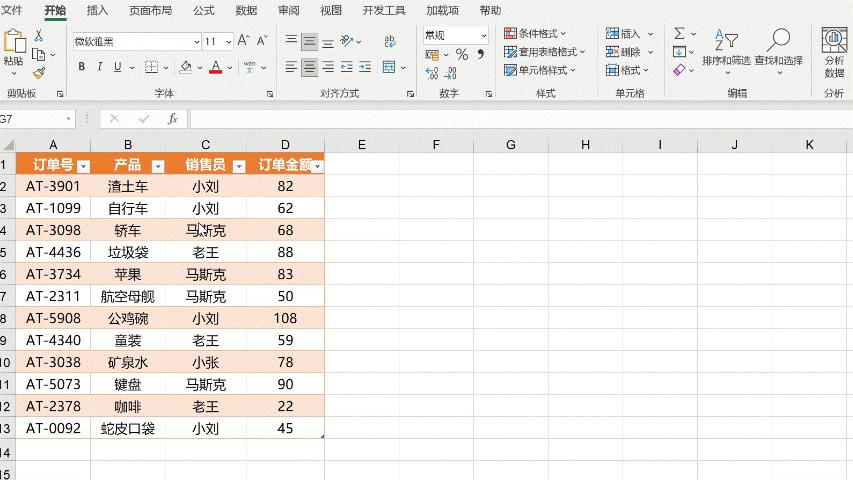Open the 订单金额 column filter dropdown

tap(318, 166)
